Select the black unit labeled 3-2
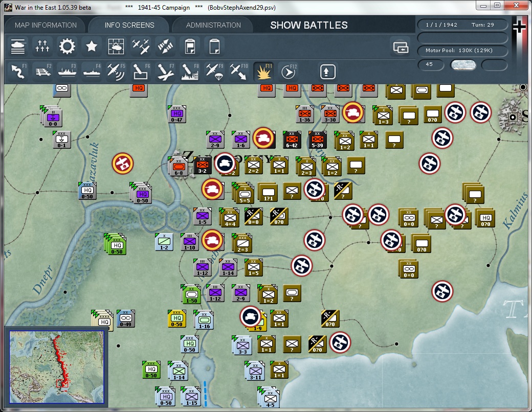The image size is (532, 412). coord(203,166)
